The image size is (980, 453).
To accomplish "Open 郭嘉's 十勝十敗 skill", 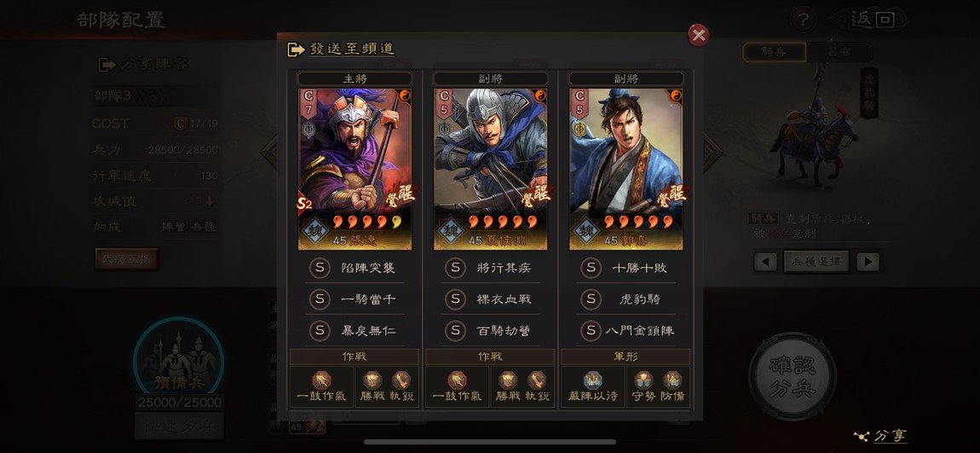I will (x=626, y=268).
